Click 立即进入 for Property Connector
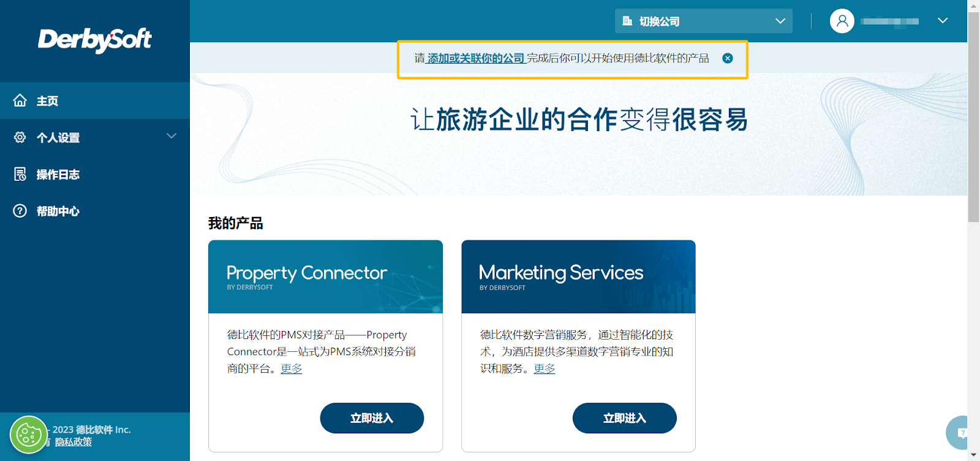980x461 pixels. tap(372, 418)
